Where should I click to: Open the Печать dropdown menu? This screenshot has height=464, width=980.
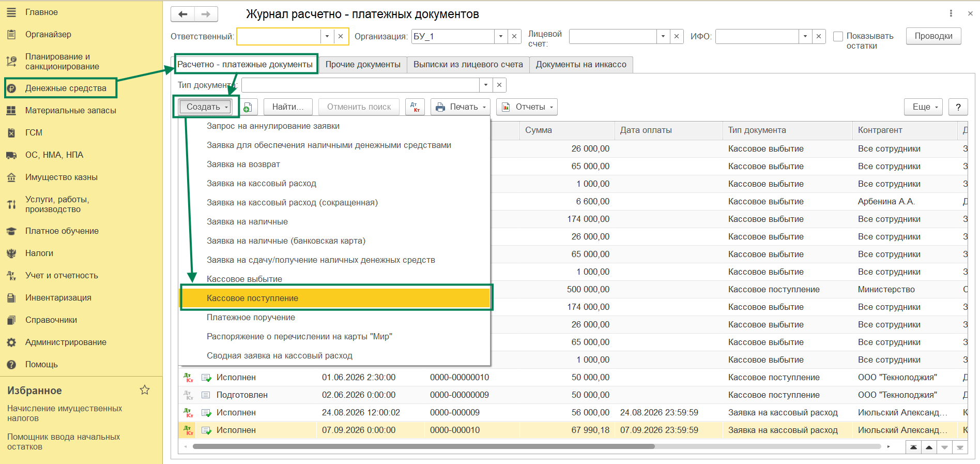point(461,107)
